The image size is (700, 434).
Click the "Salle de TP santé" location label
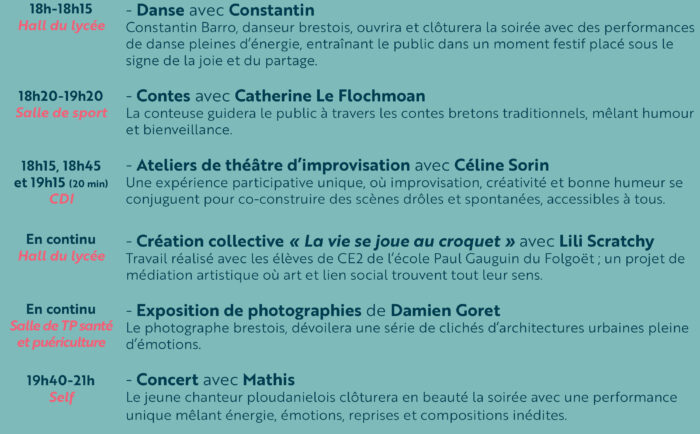[62, 326]
